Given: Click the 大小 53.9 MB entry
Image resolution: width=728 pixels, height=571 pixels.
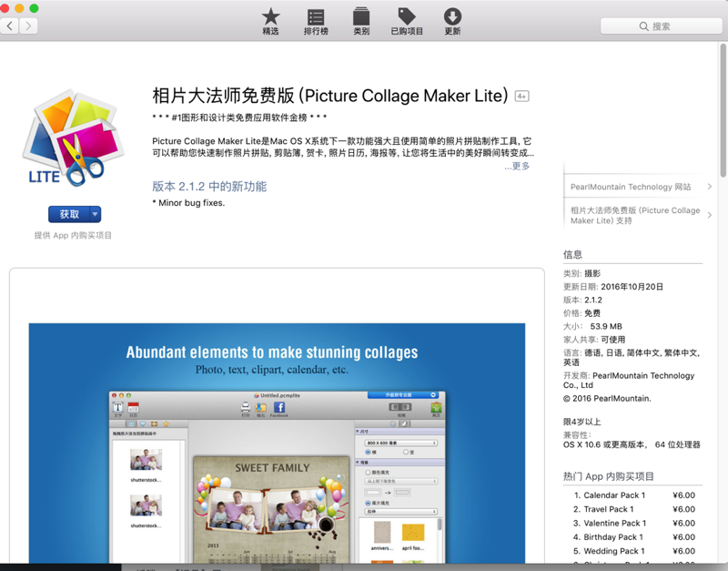Looking at the screenshot, I should [x=592, y=326].
